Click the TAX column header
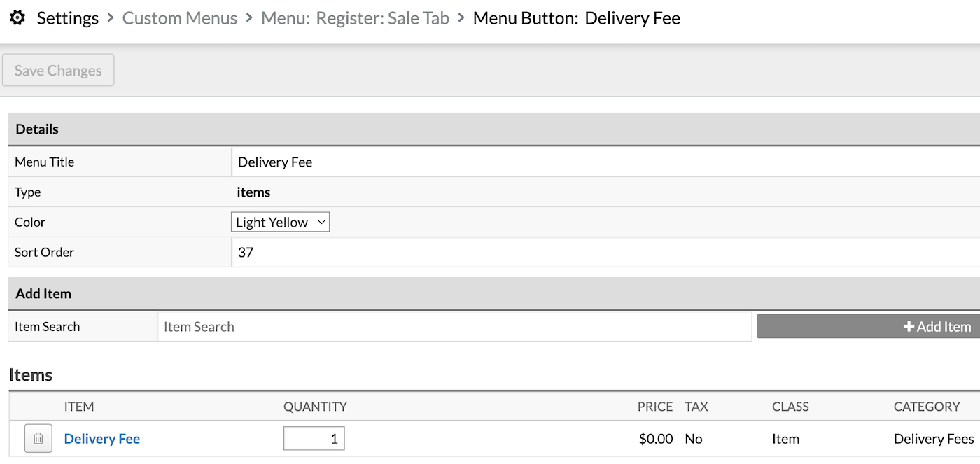Image resolution: width=980 pixels, height=464 pixels. point(696,407)
